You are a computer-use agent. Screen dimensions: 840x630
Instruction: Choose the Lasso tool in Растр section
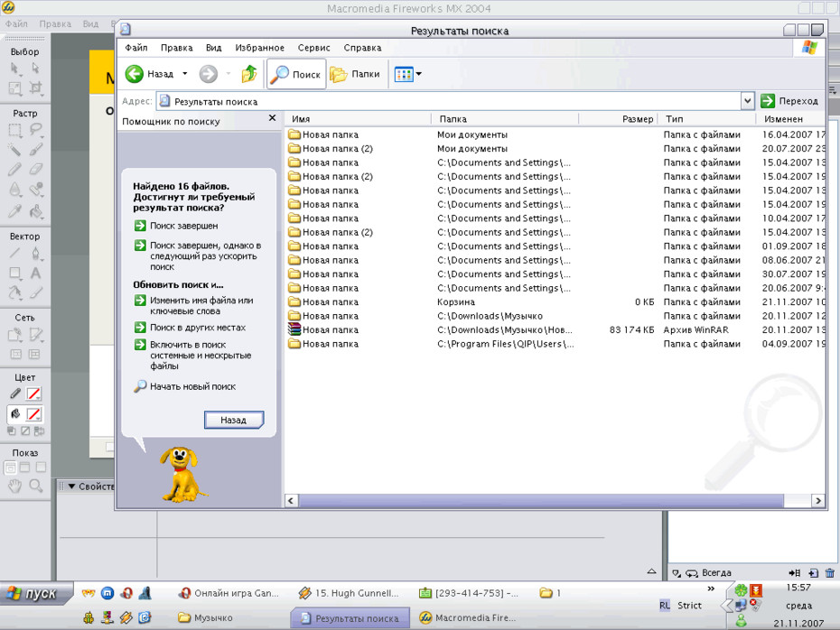[35, 130]
